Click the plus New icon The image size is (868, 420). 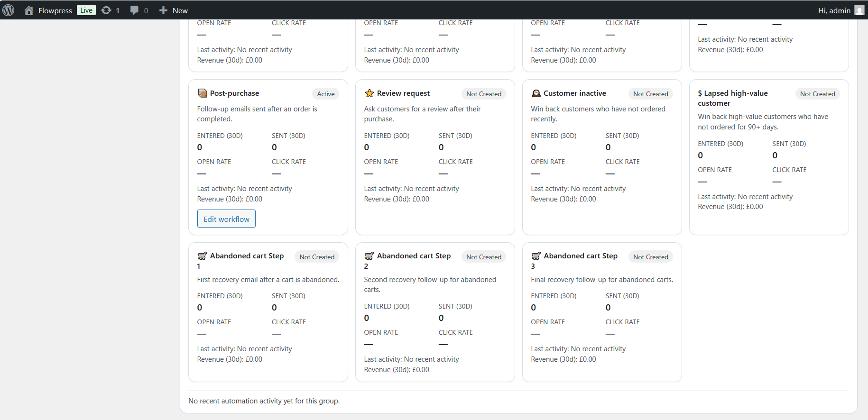(163, 10)
